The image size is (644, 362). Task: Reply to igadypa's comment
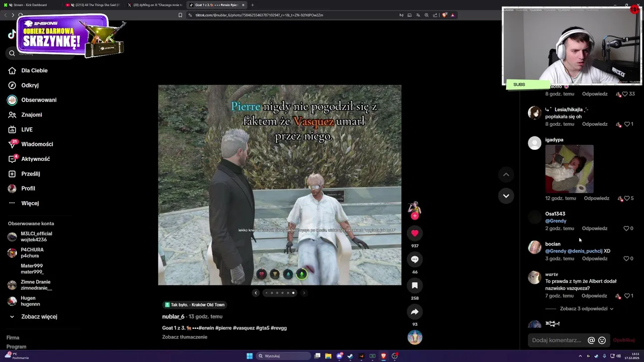click(x=597, y=198)
